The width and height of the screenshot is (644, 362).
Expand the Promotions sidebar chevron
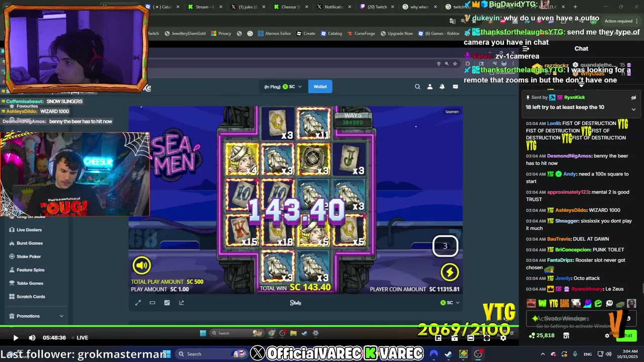pyautogui.click(x=61, y=316)
